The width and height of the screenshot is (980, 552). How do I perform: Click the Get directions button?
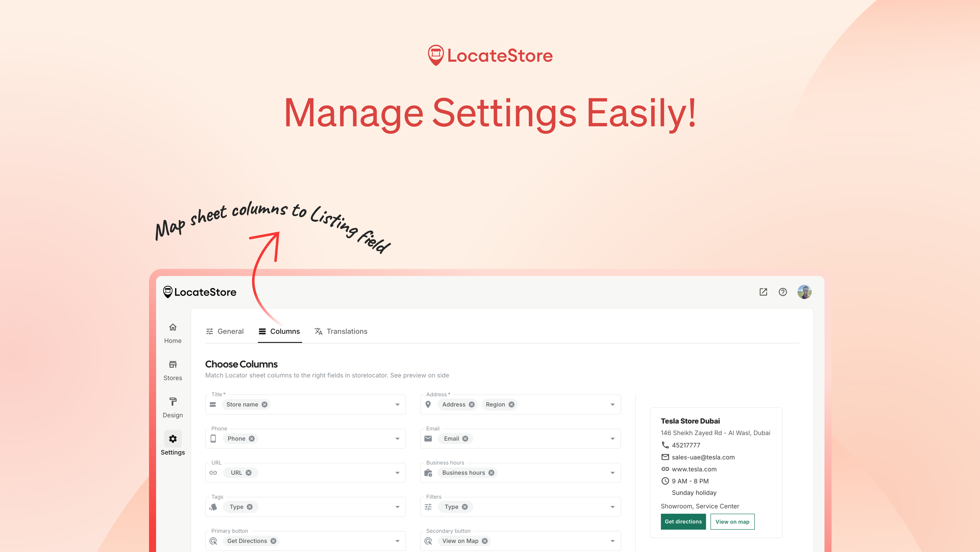(683, 522)
